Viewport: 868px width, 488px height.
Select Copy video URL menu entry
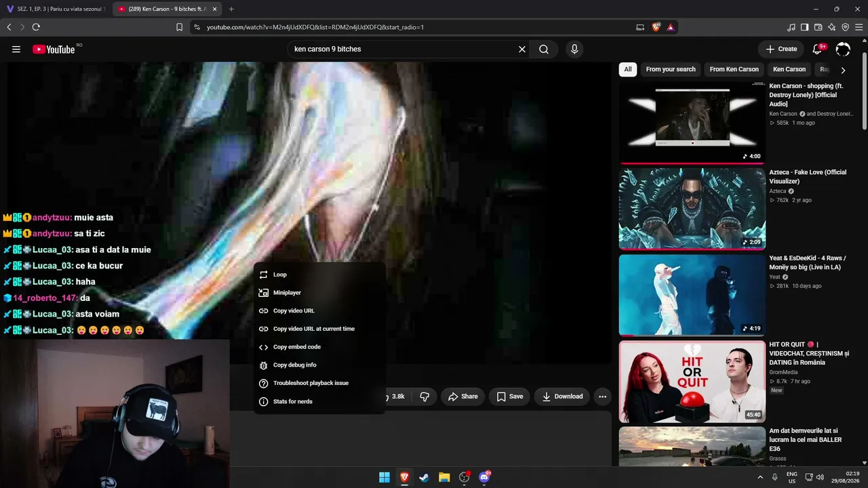(x=319, y=311)
